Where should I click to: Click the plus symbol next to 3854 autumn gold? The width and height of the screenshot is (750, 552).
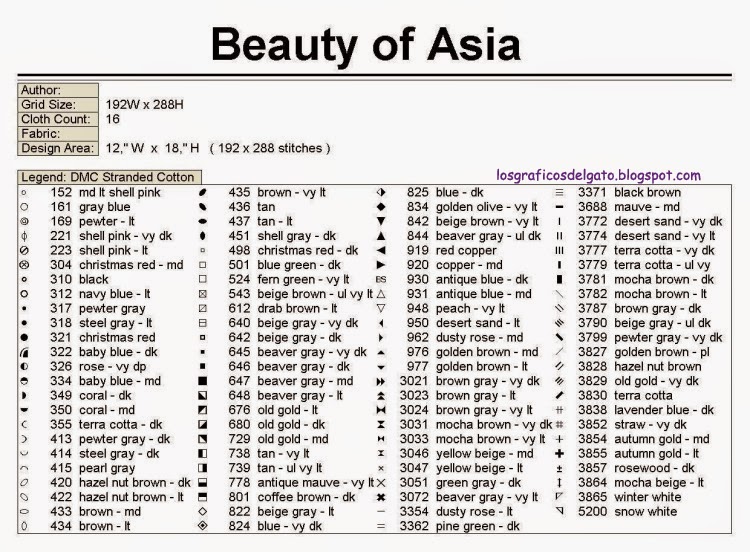click(559, 439)
